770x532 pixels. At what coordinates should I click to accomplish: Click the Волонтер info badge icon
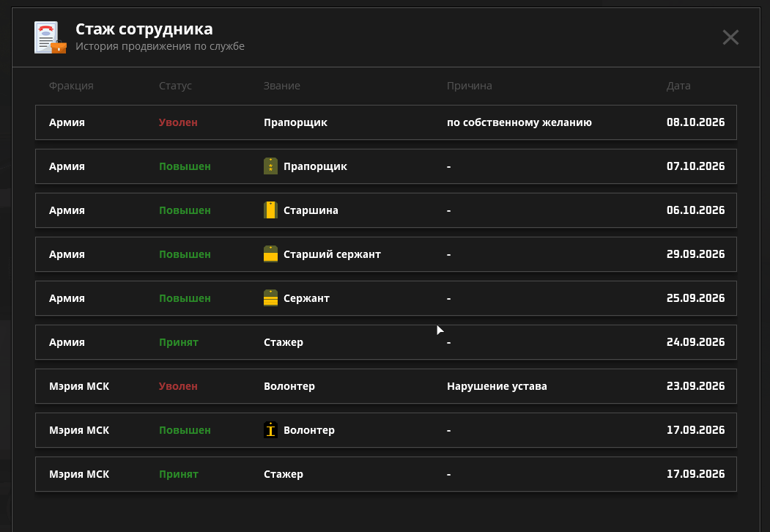point(270,430)
